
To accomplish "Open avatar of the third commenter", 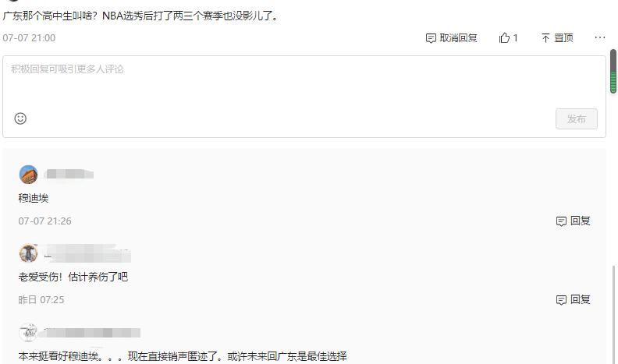I will click(x=28, y=332).
